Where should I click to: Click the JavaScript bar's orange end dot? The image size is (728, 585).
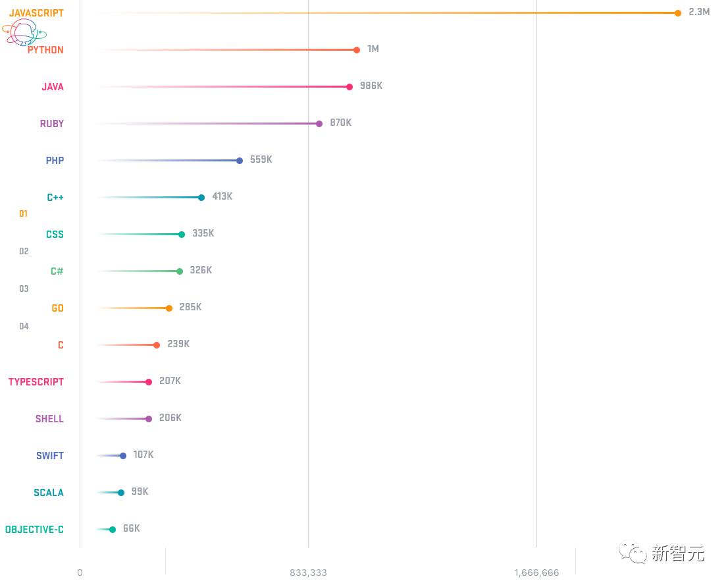[677, 13]
